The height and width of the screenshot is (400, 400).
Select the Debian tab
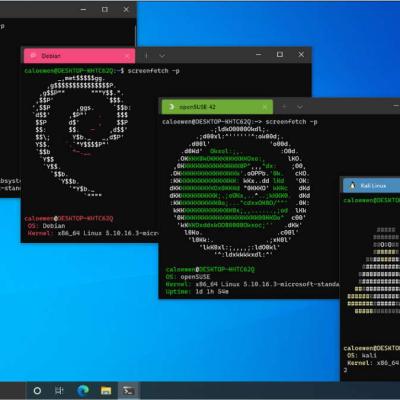(x=79, y=56)
